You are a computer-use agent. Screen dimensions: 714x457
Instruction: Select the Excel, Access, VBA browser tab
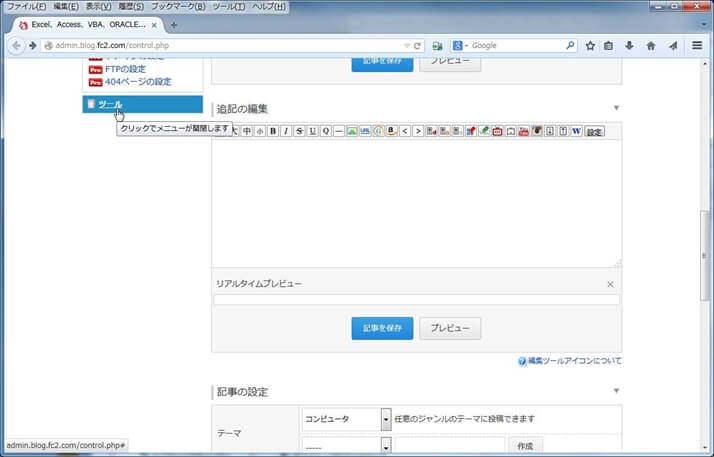coord(87,25)
